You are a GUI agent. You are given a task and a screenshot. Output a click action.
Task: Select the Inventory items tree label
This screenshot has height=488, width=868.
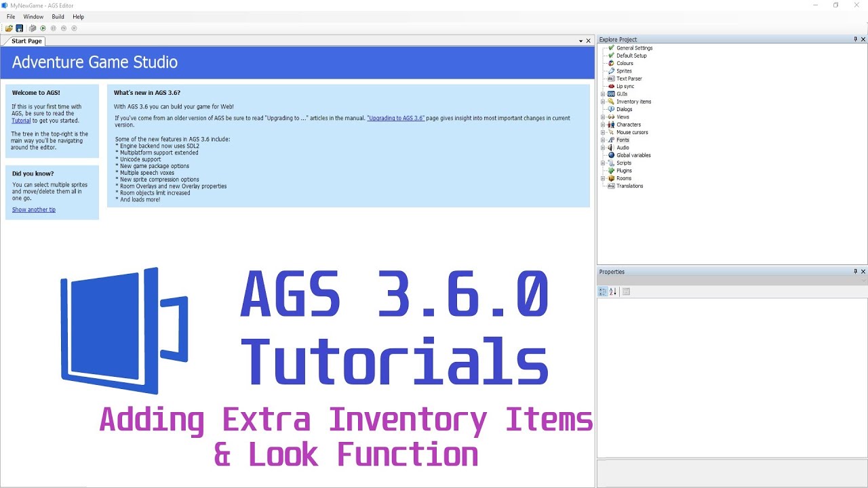click(x=634, y=102)
